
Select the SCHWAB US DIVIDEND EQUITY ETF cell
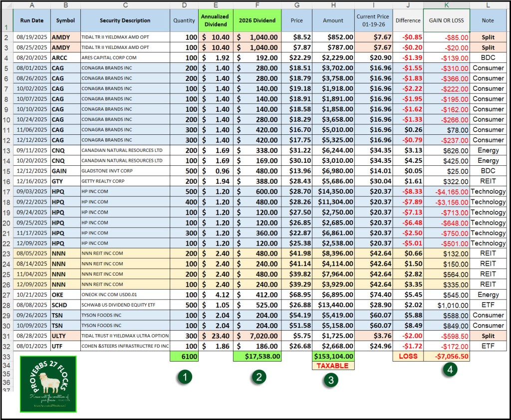[x=125, y=305]
